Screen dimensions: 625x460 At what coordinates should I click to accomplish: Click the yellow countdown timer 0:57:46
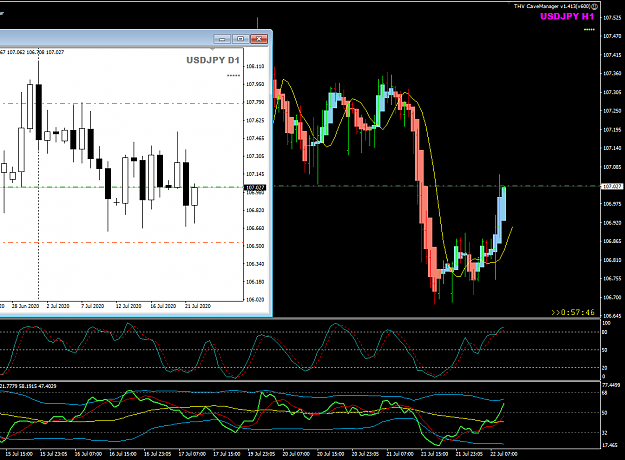(573, 312)
